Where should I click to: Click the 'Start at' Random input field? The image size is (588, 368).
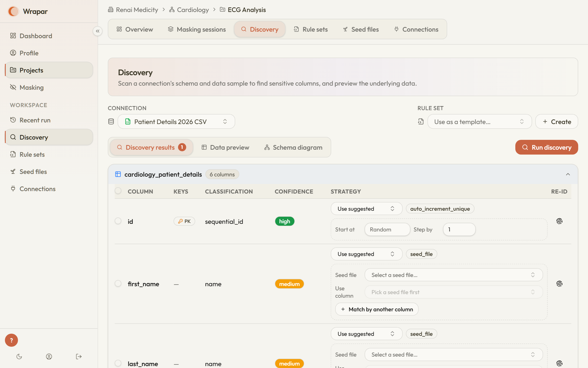point(387,229)
